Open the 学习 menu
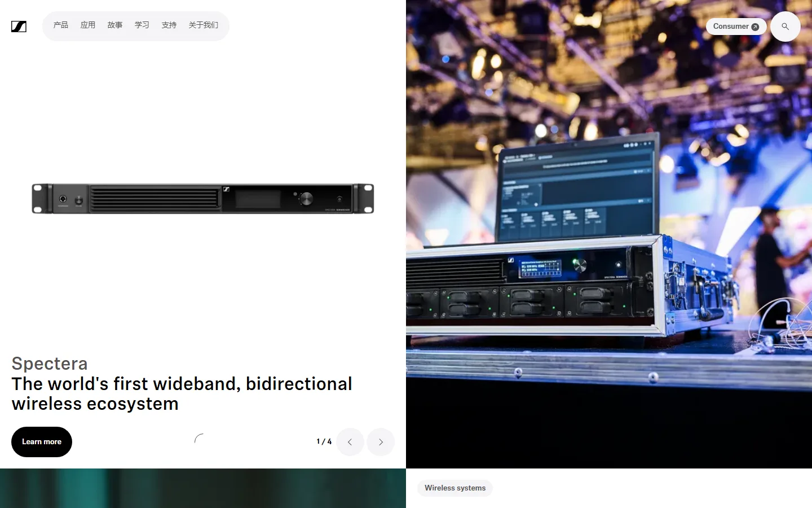812x508 pixels. tap(142, 25)
